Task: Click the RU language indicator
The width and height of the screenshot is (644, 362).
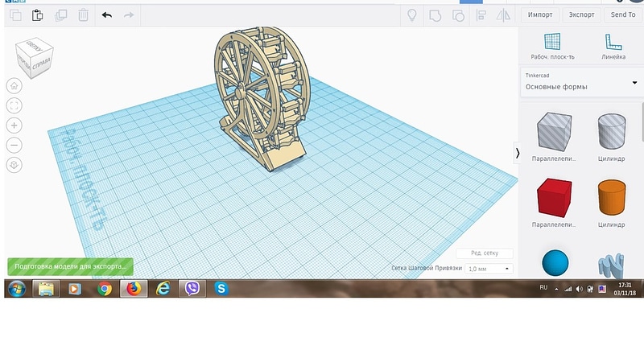Action: [x=543, y=288]
